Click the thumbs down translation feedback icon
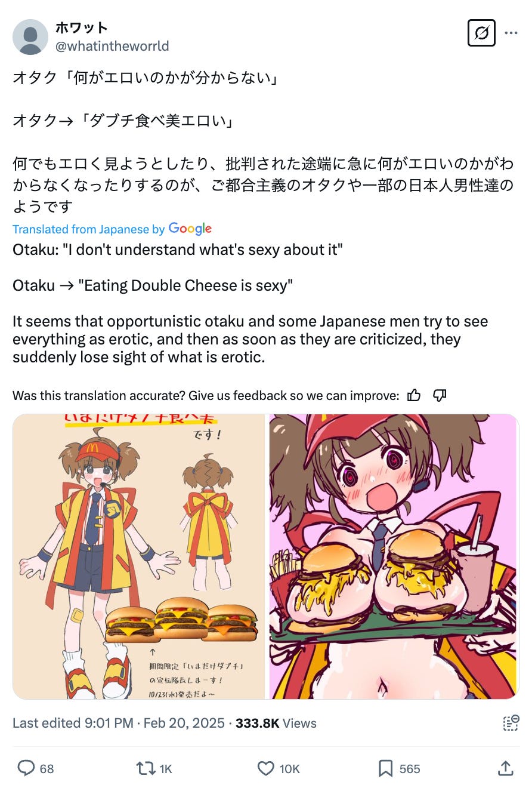 point(440,395)
